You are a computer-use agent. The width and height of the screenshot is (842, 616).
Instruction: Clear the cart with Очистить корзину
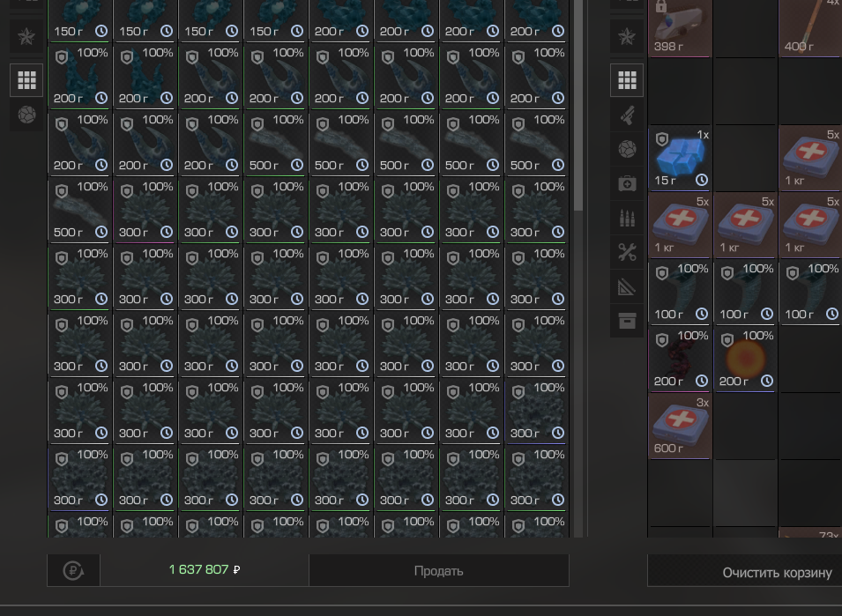coord(777,572)
